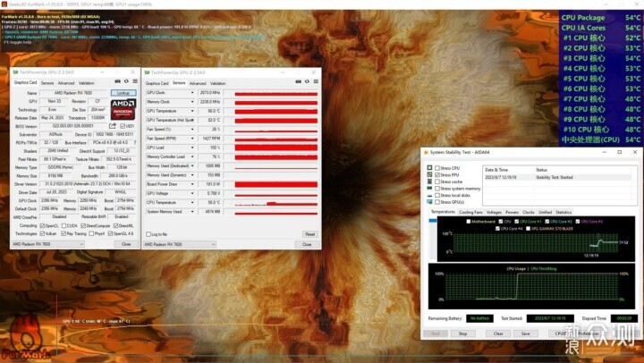Click Clear button in AIDA64 stability test
644x363 pixels.
click(x=498, y=333)
